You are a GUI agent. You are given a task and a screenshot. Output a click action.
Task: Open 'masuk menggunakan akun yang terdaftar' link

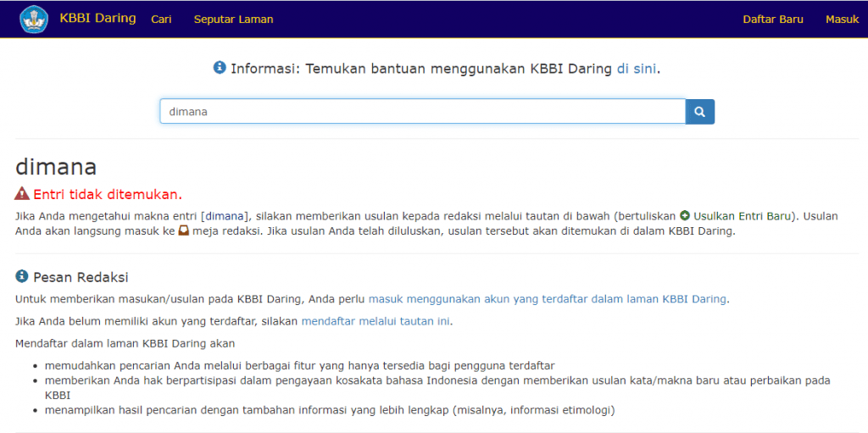click(548, 299)
